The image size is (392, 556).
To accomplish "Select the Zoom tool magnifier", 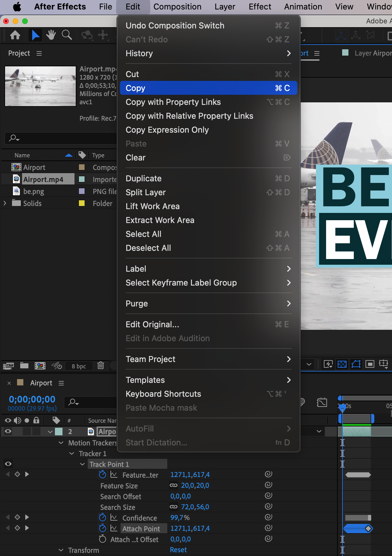I will click(67, 35).
